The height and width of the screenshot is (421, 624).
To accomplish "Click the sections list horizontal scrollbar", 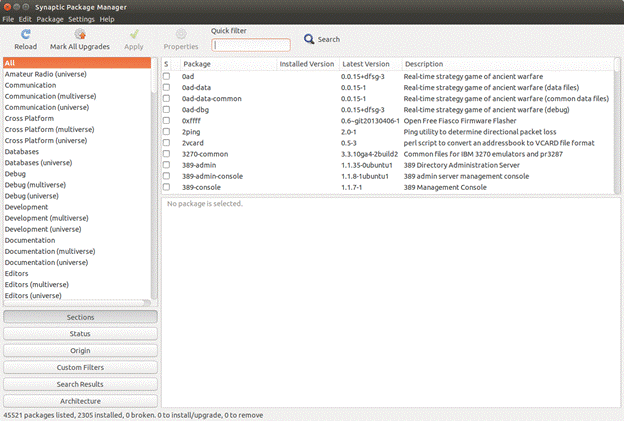I will (77, 303).
